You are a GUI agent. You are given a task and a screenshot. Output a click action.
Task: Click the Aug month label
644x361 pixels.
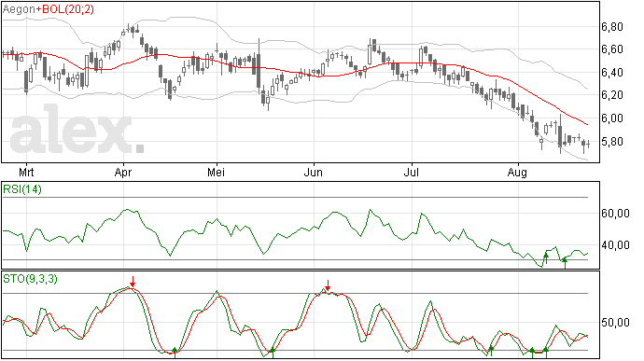pyautogui.click(x=517, y=172)
